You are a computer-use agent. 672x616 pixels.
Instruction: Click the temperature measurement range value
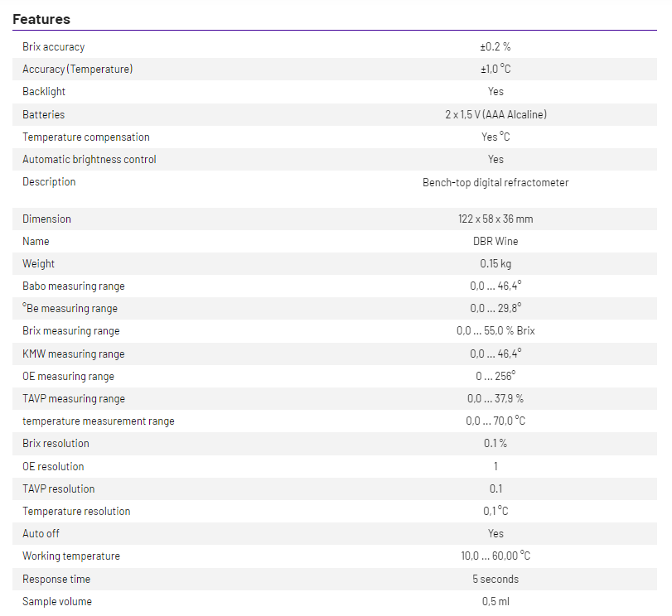click(496, 421)
